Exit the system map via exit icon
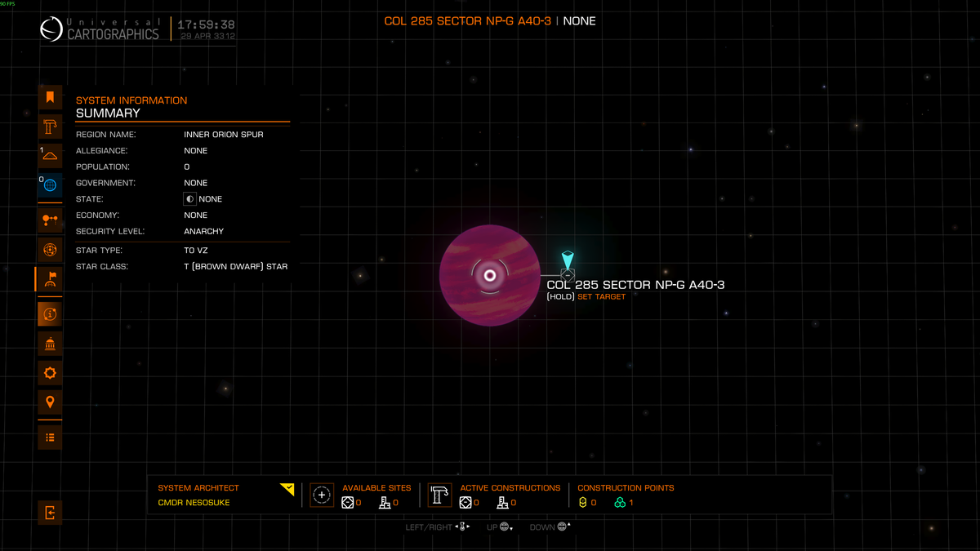Image resolution: width=980 pixels, height=551 pixels. tap(50, 513)
